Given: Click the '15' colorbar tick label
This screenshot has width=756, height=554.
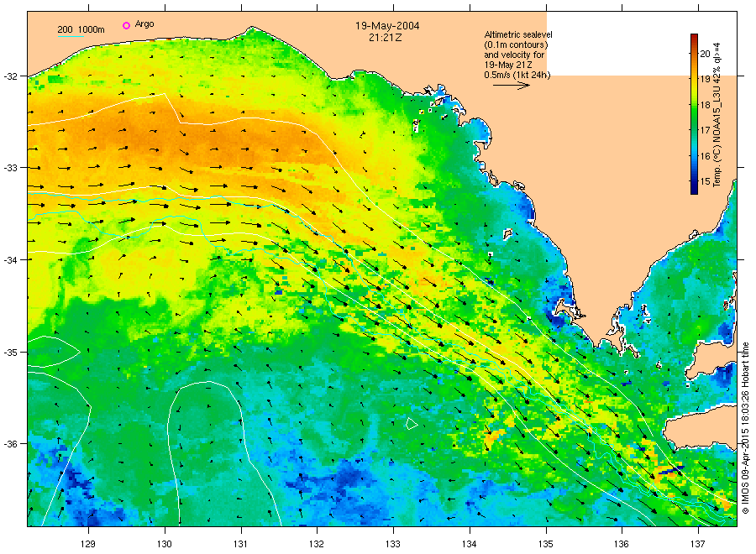Looking at the screenshot, I should tap(705, 181).
